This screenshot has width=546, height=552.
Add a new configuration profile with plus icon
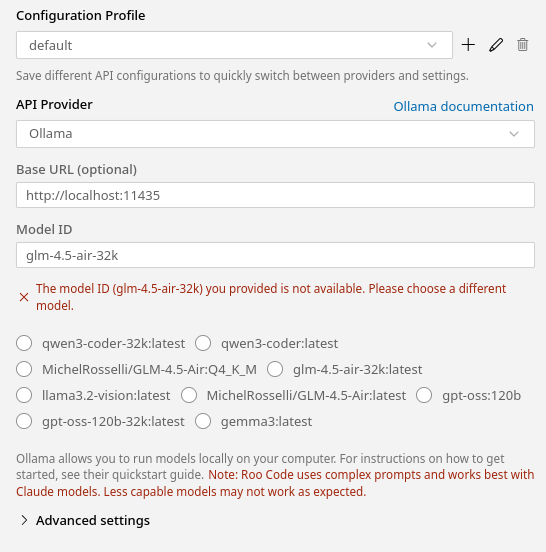[x=468, y=45]
